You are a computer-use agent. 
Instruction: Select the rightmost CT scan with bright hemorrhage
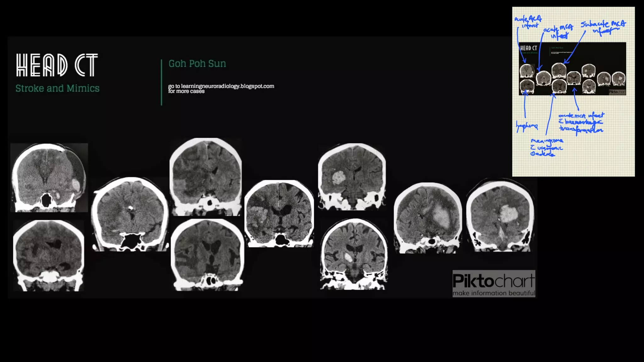point(500,216)
